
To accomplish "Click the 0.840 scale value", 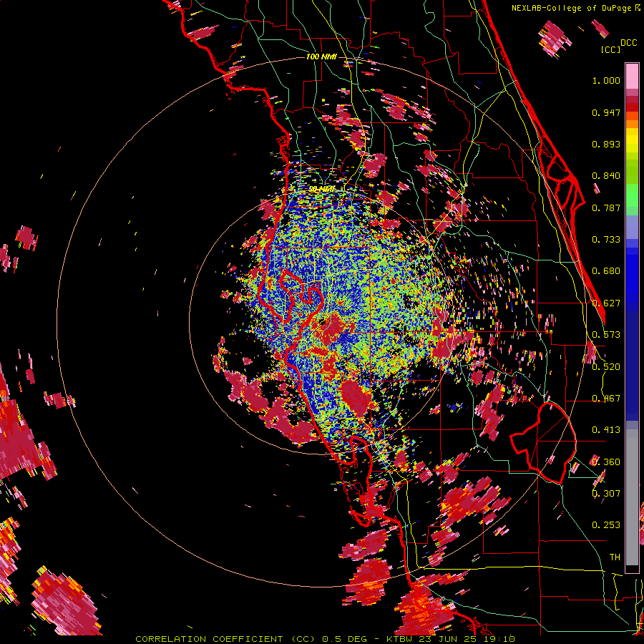I will coord(606,176).
